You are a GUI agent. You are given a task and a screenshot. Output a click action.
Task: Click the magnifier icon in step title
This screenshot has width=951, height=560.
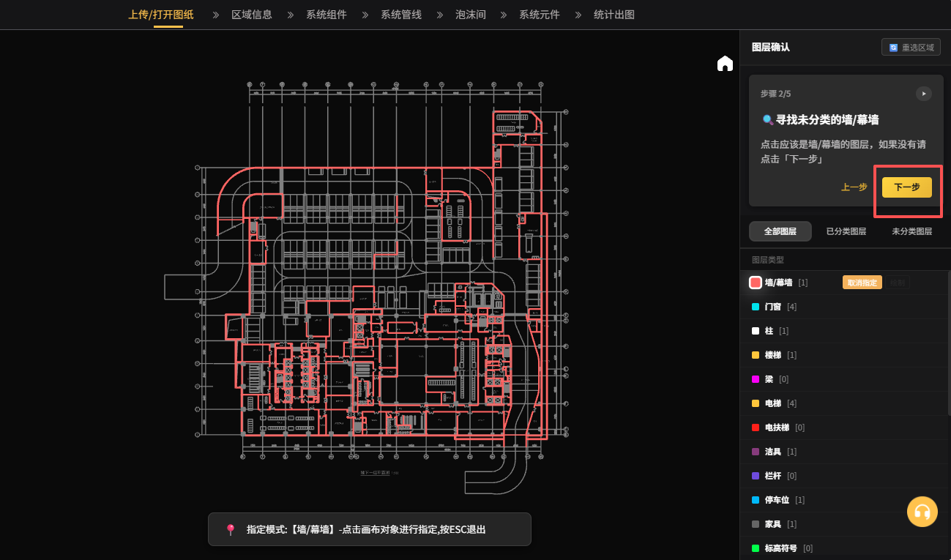pos(767,119)
